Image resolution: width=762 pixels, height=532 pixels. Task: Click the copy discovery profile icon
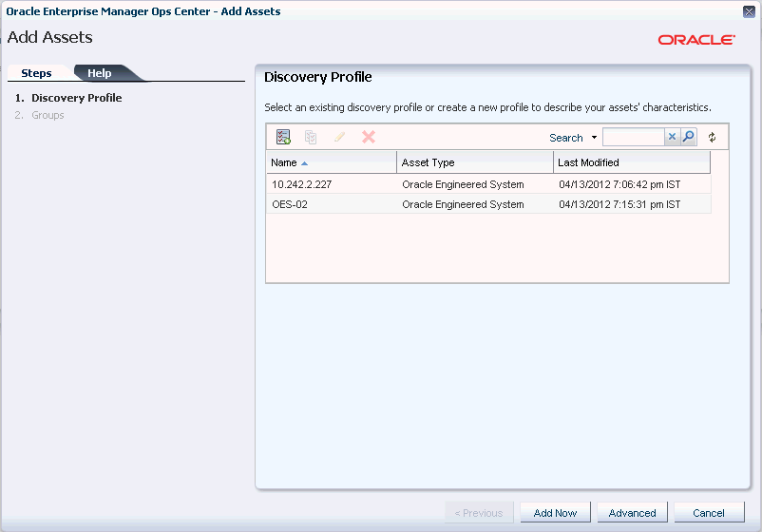click(x=311, y=137)
